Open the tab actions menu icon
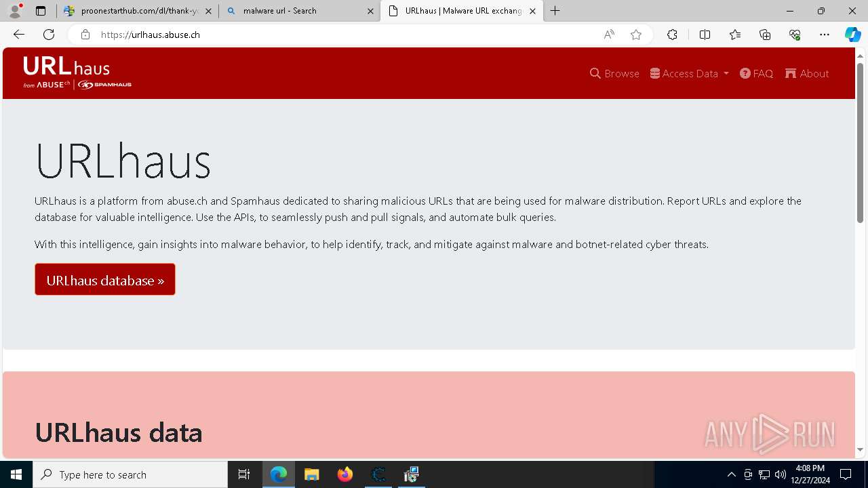The width and height of the screenshot is (868, 488). tap(41, 11)
